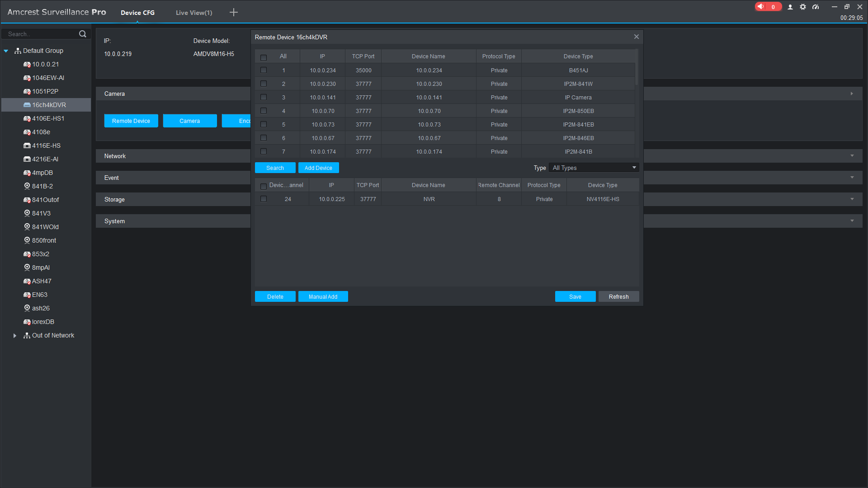Click the 841B-2 camera icon

point(27,186)
